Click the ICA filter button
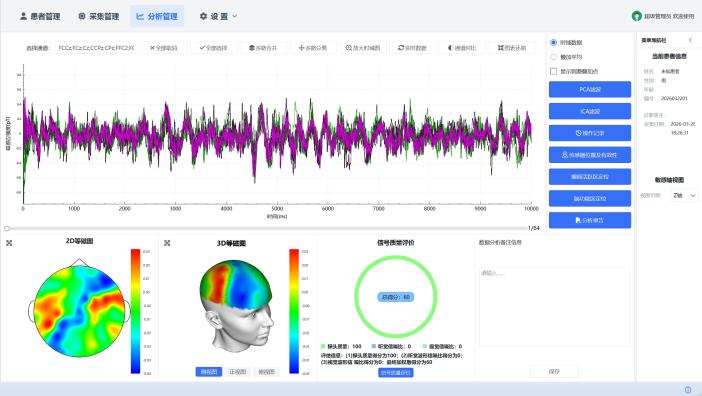702x396 pixels. point(590,111)
